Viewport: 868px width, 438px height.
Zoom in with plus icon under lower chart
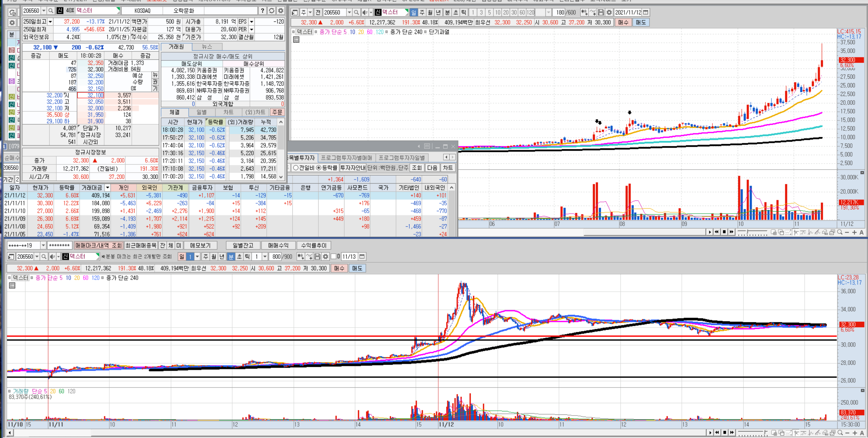[x=855, y=432]
